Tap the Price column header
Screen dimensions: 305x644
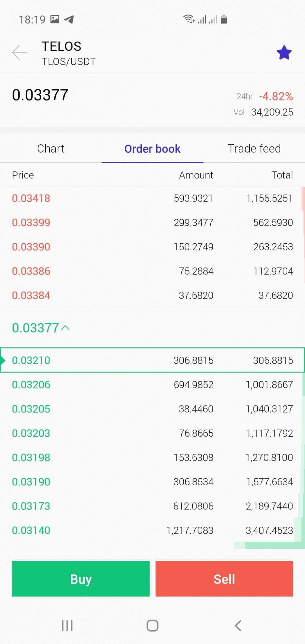pyautogui.click(x=23, y=175)
